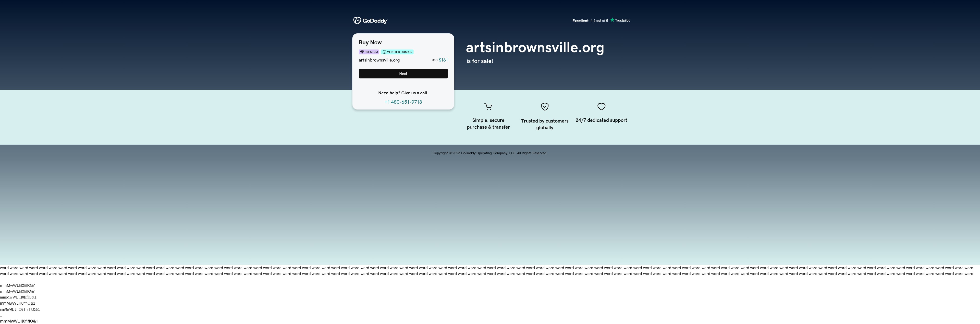Viewport: 980px width, 324px height.
Task: Click the shopping cart icon
Action: [x=488, y=107]
